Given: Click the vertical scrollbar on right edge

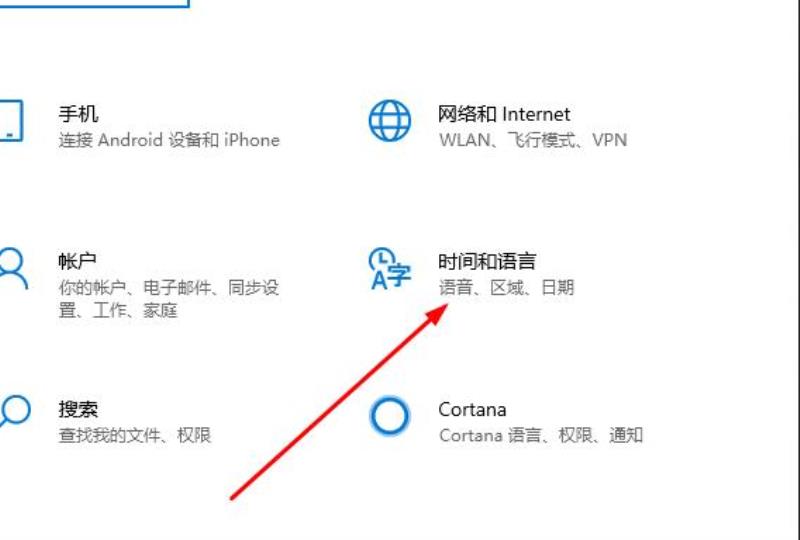Looking at the screenshot, I should tap(796, 270).
